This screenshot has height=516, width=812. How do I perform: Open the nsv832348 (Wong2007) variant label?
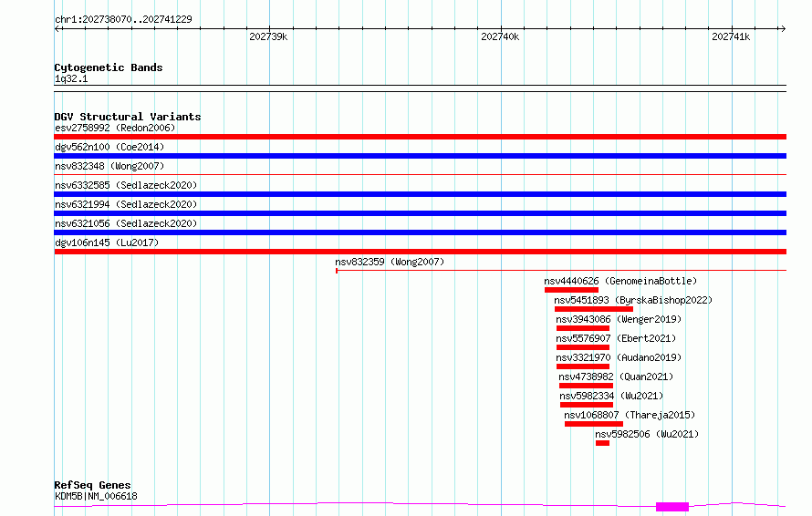pyautogui.click(x=109, y=166)
